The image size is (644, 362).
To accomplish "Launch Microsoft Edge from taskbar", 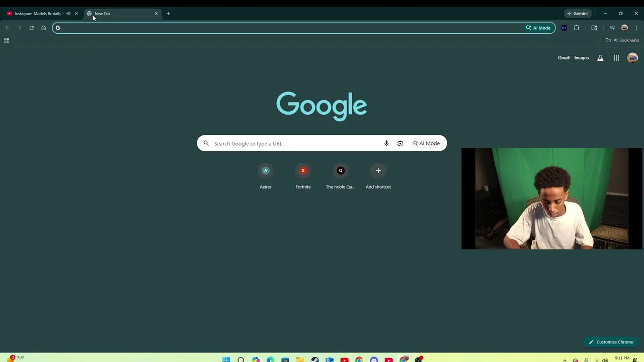I will (270, 359).
